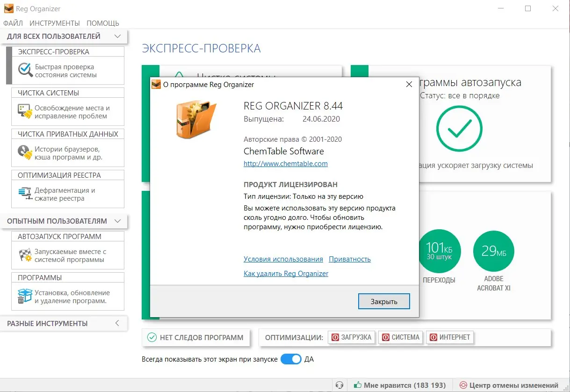Expand the РАЗНЫЕ ИНСТРУМЕНТЫ section
This screenshot has width=570, height=392.
click(x=117, y=323)
